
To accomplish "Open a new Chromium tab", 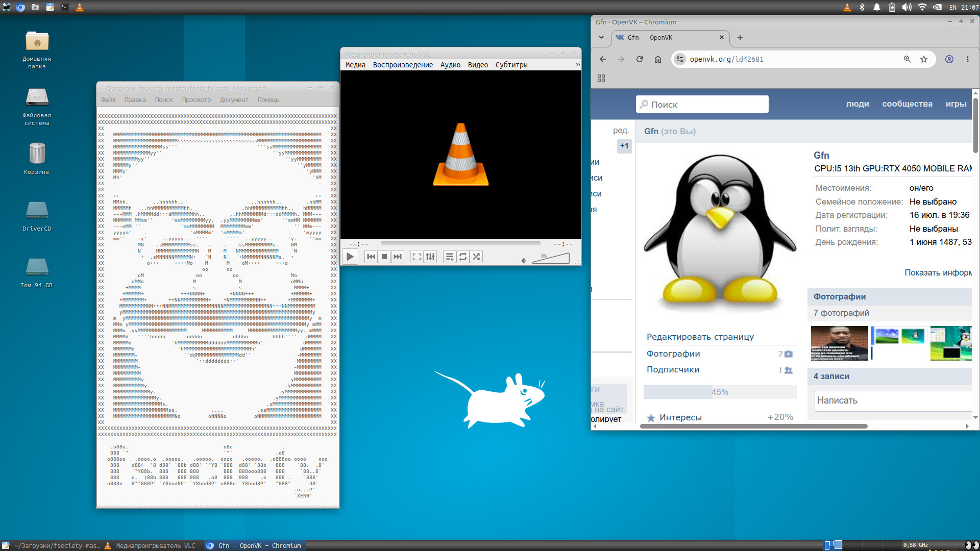I will click(x=740, y=37).
